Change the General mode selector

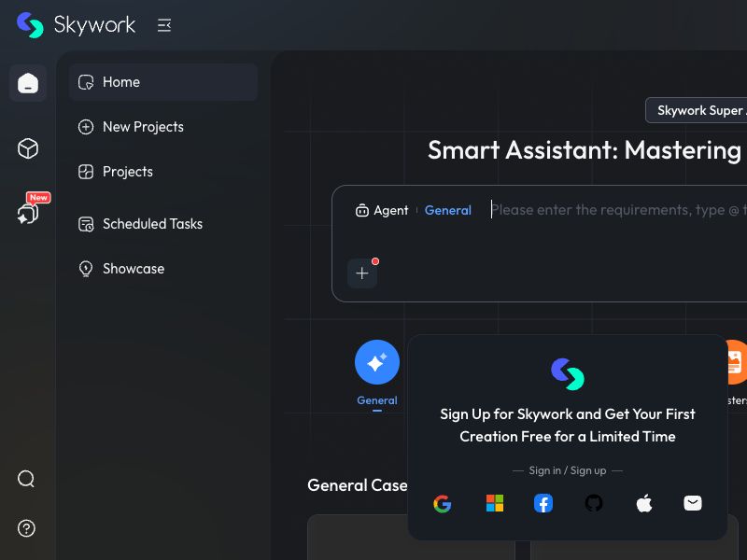point(447,210)
